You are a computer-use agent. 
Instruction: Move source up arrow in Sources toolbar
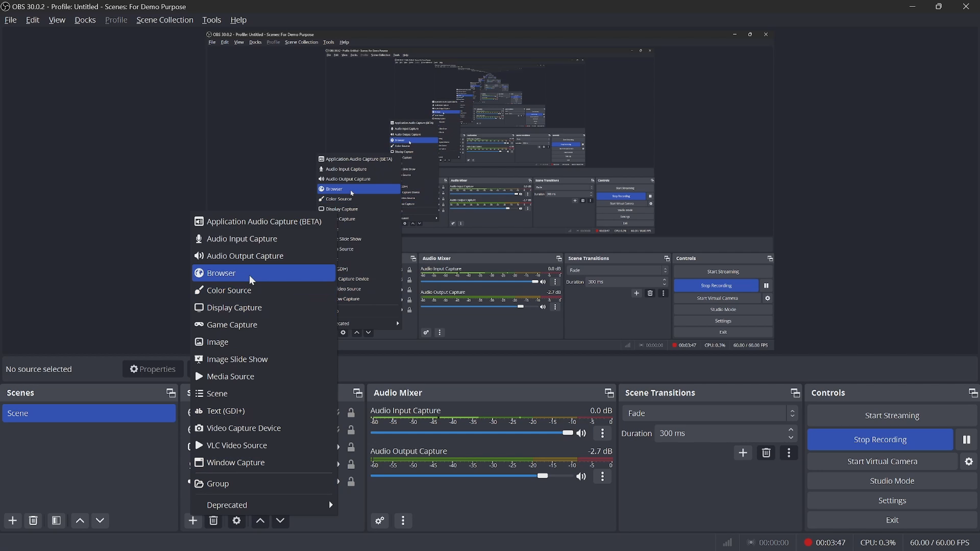coord(260,521)
